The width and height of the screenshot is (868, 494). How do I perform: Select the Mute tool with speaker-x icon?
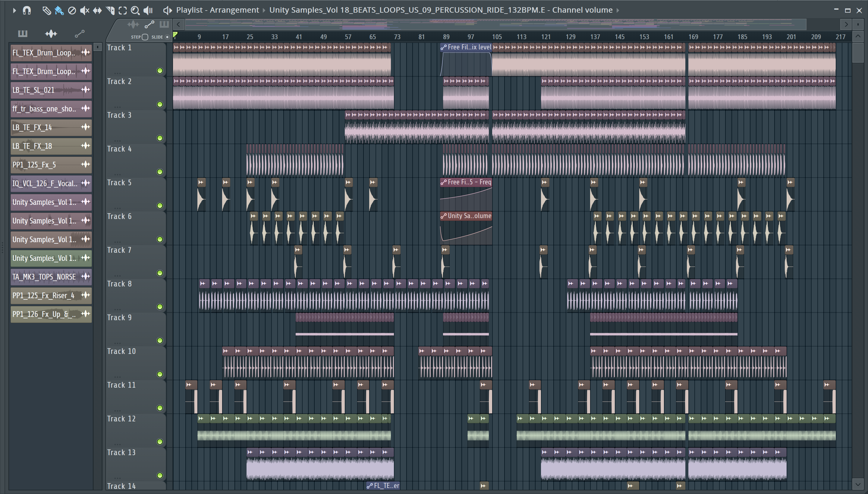pyautogui.click(x=84, y=11)
